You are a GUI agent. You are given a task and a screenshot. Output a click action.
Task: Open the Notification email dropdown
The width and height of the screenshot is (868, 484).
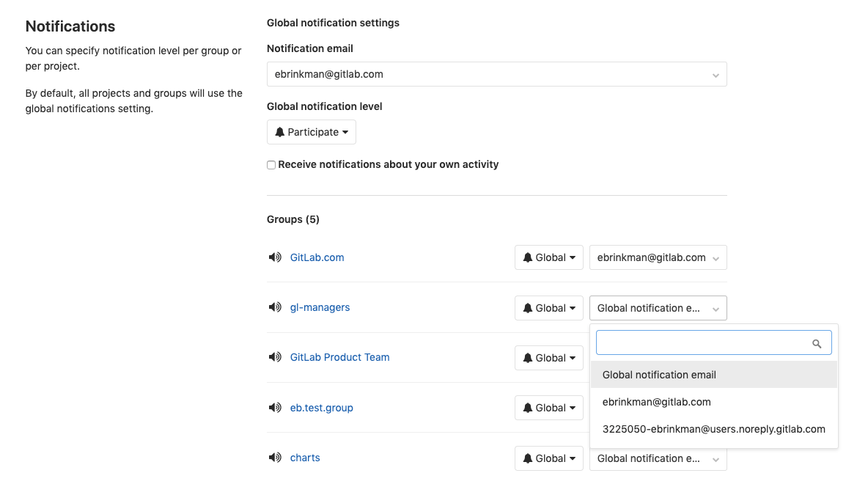click(x=496, y=74)
